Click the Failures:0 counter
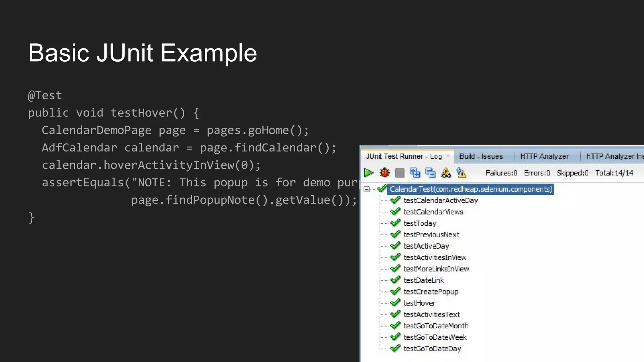 point(501,173)
